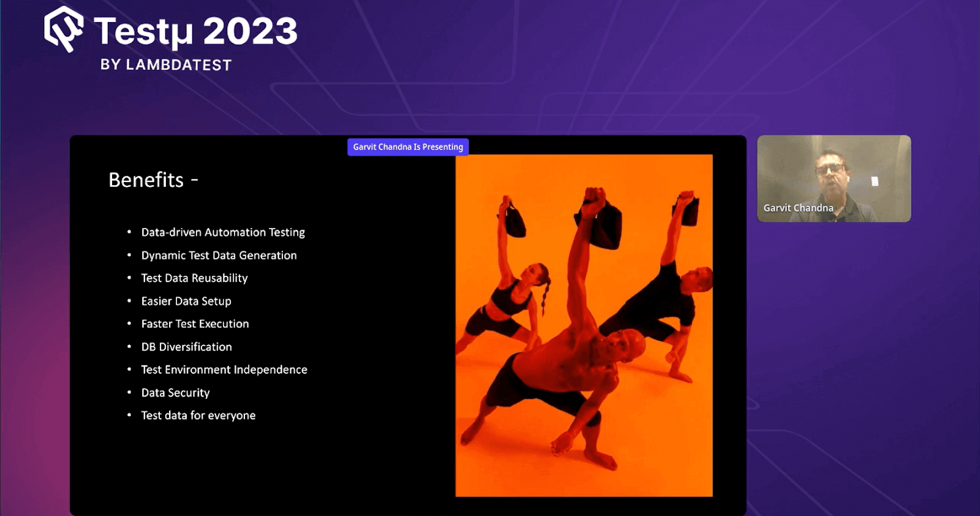Click the 'Benefits -' slide heading
This screenshot has height=516, width=980.
pyautogui.click(x=153, y=180)
